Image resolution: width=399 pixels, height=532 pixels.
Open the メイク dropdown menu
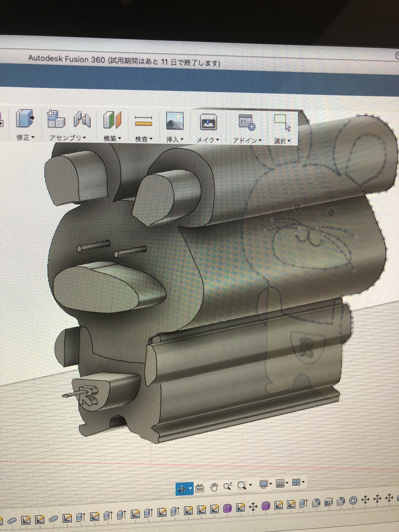pos(208,140)
